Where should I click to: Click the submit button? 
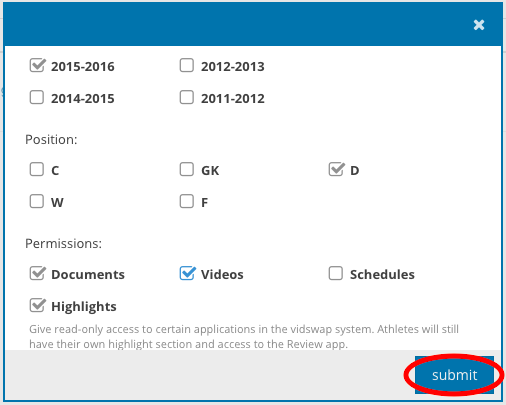(454, 375)
